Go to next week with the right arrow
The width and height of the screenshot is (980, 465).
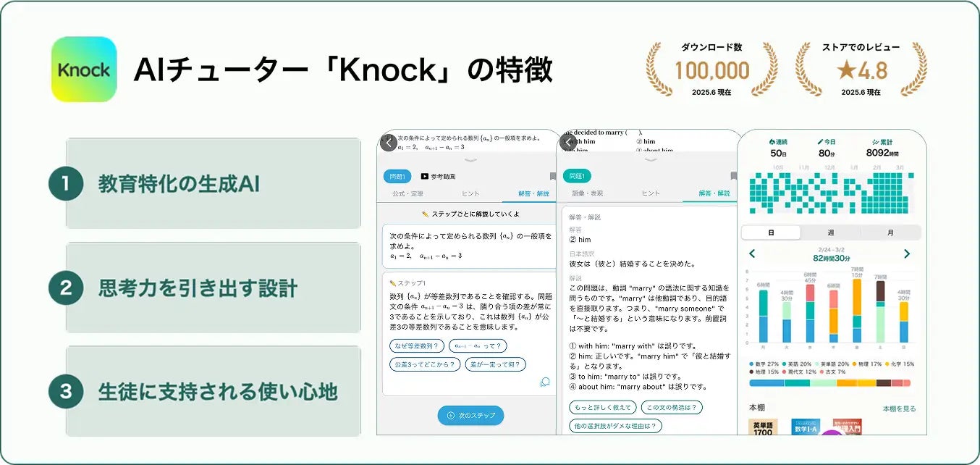(907, 254)
